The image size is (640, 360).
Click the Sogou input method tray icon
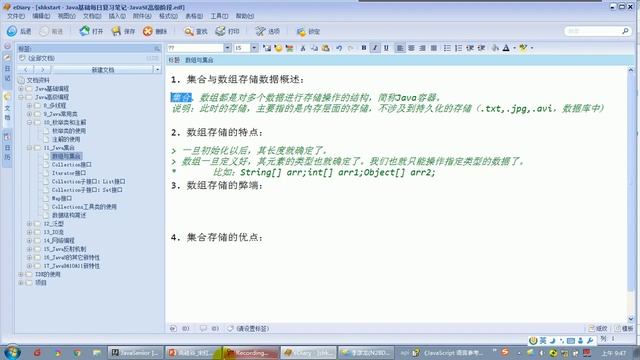coord(505,352)
